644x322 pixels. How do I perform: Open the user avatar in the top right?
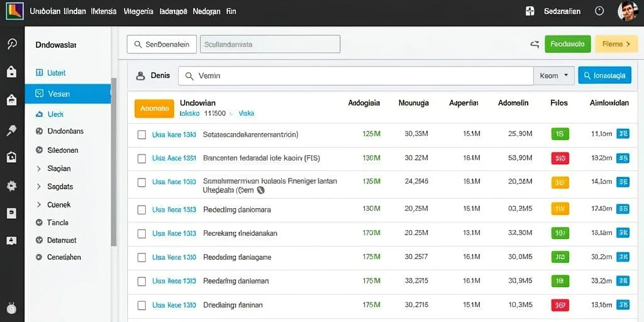tap(628, 11)
